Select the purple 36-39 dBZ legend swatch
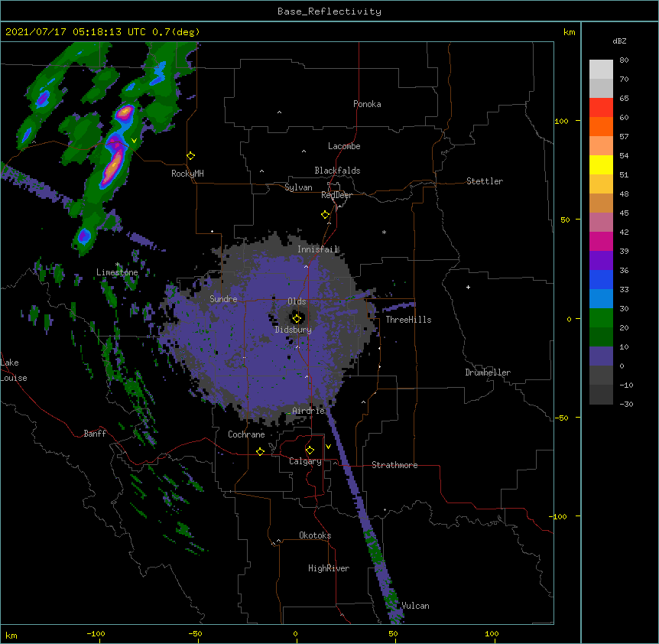 (601, 261)
